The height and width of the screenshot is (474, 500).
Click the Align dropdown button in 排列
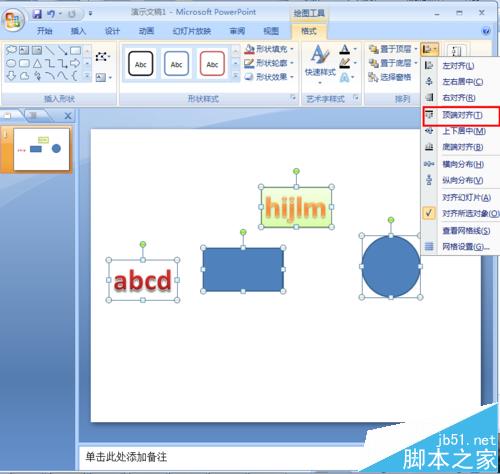[429, 50]
